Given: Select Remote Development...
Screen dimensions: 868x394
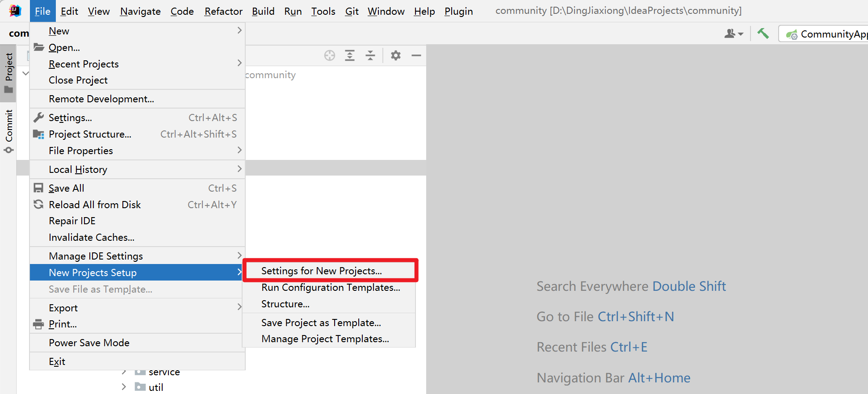Looking at the screenshot, I should tap(137, 99).
